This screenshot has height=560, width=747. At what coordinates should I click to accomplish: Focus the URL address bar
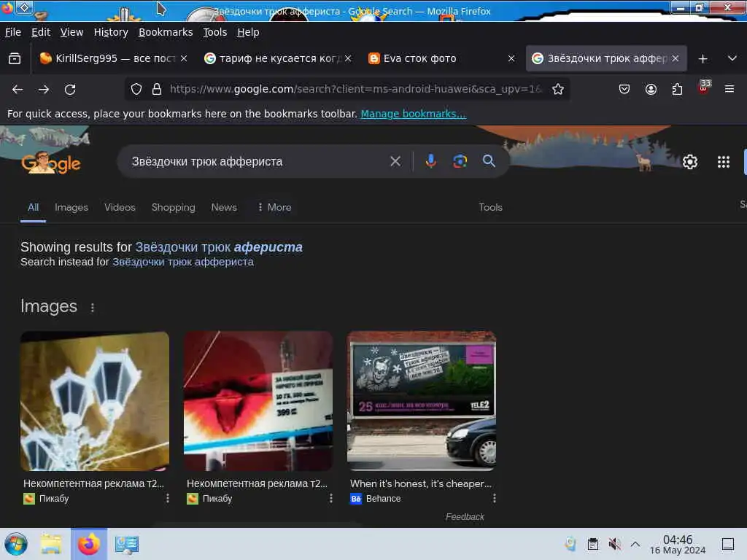pyautogui.click(x=355, y=89)
